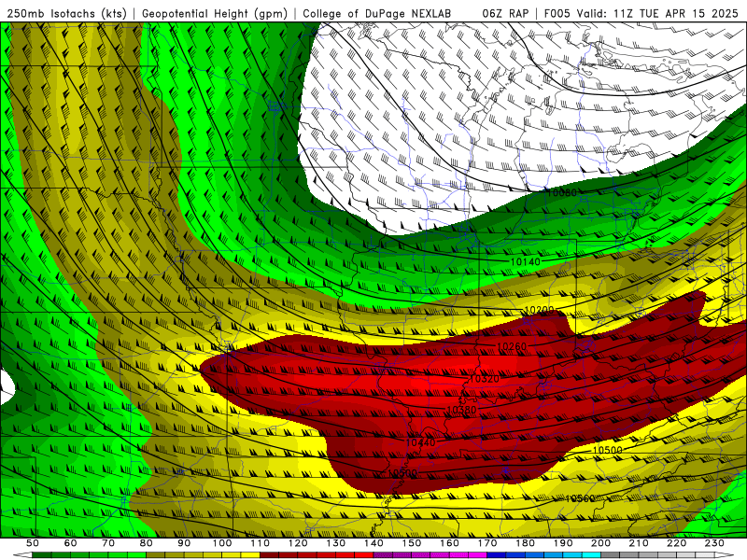Select the 'Geopotential Height (gpm)' header label

[215, 13]
